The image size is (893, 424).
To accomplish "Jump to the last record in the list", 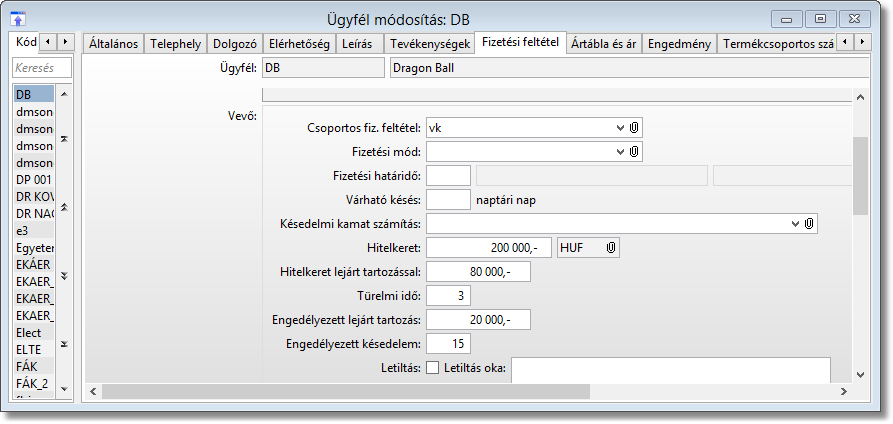I will tap(64, 343).
